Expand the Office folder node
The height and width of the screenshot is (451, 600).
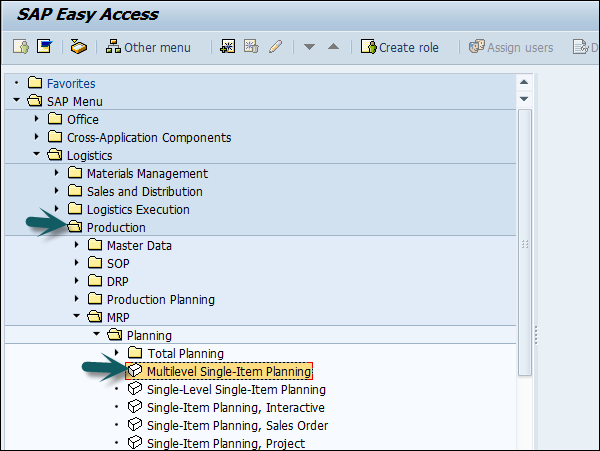point(37,119)
